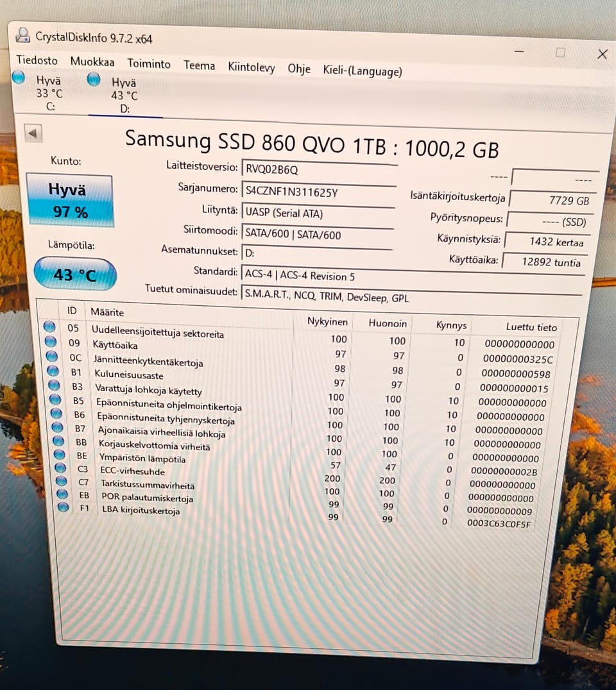Open the Toiminto menu
Viewport: 616px width, 690px height.
(x=149, y=64)
